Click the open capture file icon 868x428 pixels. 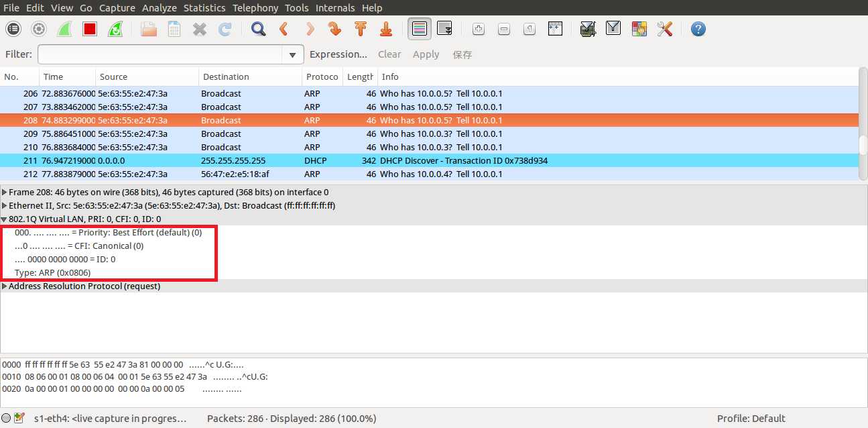tap(149, 29)
